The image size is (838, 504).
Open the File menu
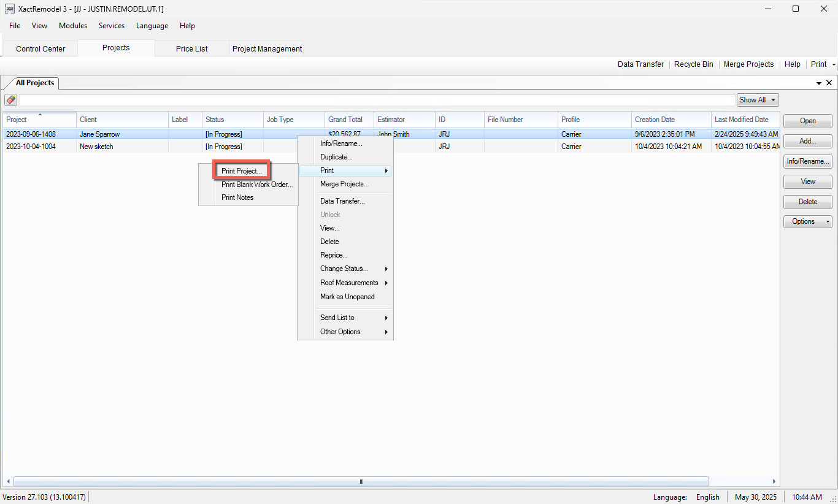15,26
